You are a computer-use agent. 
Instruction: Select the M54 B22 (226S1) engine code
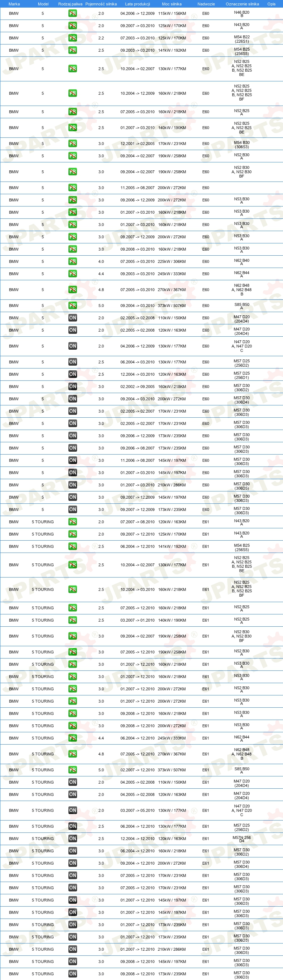pyautogui.click(x=241, y=39)
